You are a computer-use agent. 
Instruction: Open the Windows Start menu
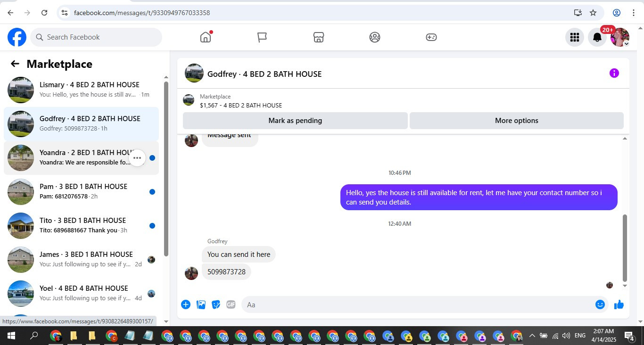pyautogui.click(x=11, y=336)
